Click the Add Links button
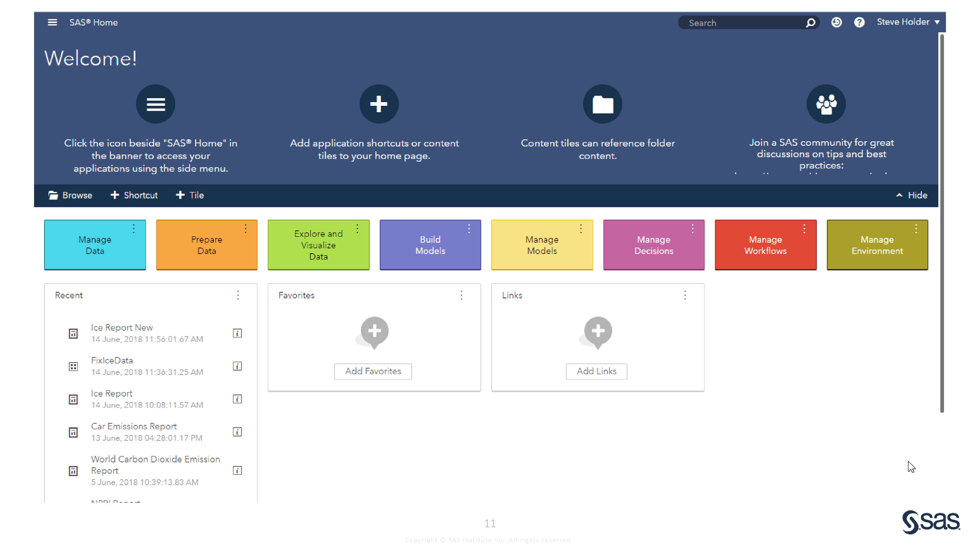The height and width of the screenshot is (551, 980). pos(597,371)
